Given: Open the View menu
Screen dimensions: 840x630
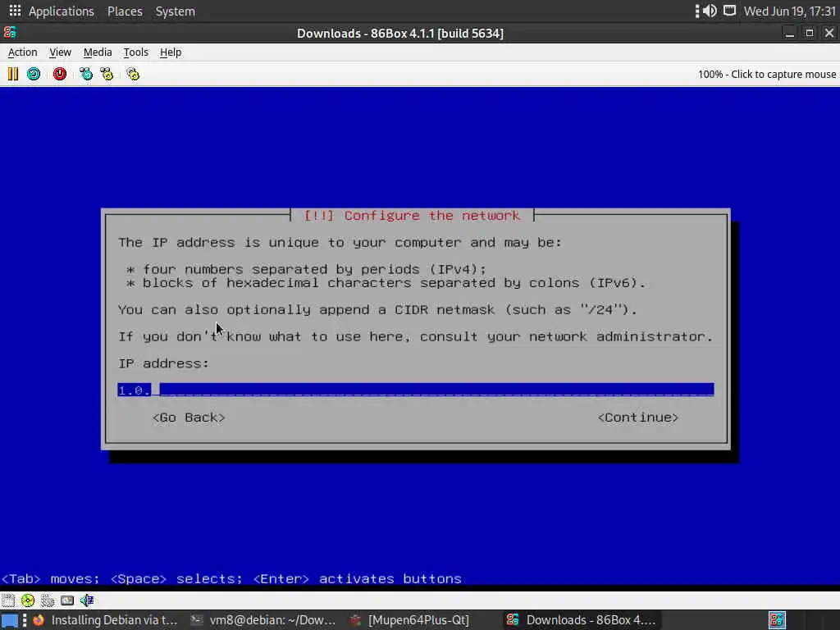Looking at the screenshot, I should coord(60,52).
